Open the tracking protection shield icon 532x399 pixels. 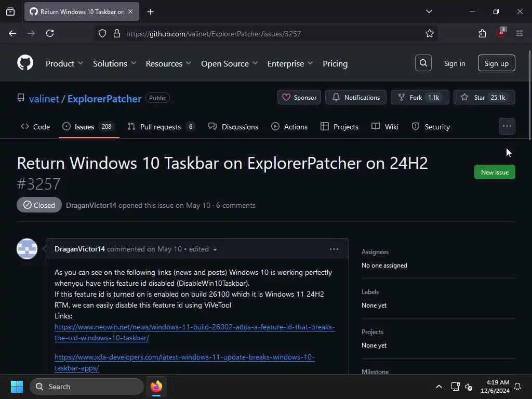click(102, 34)
